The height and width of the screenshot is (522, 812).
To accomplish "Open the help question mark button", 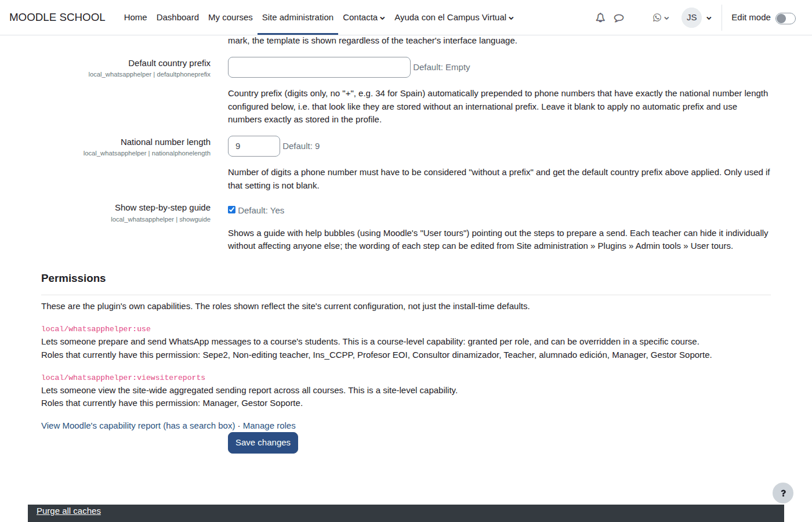I will (783, 493).
